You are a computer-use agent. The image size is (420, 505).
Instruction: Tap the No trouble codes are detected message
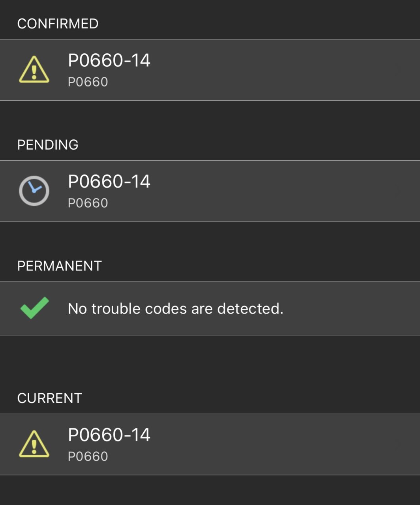176,308
